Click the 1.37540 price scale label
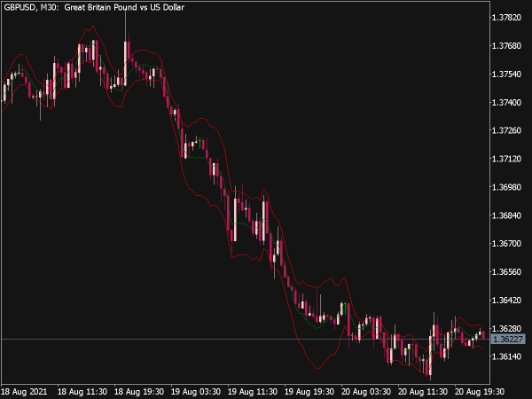The width and height of the screenshot is (532, 399). (506, 74)
